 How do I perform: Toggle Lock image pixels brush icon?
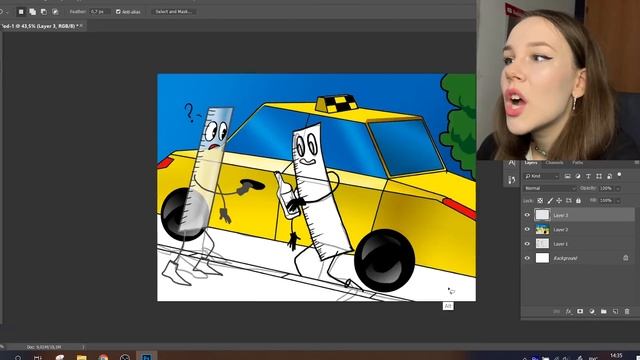[x=550, y=200]
